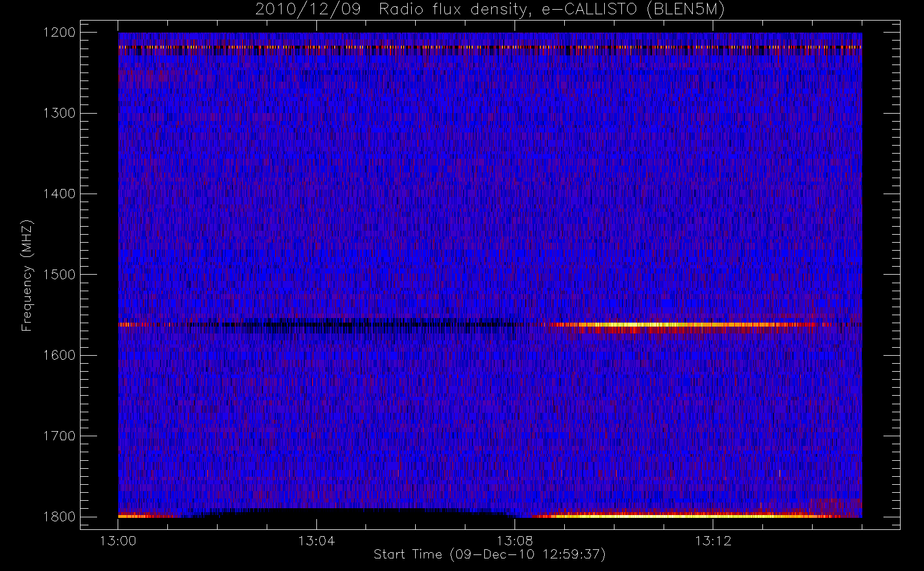The height and width of the screenshot is (571, 924).
Task: Click the 13:00 time tick label
Action: point(118,541)
